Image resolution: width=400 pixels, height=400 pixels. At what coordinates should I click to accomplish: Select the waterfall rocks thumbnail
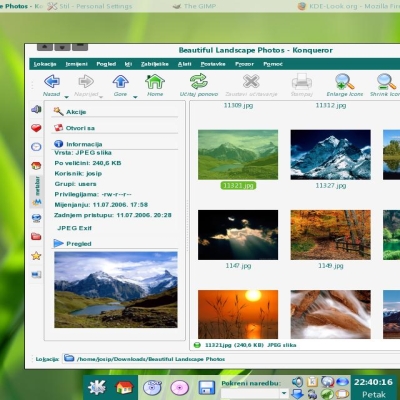tap(330, 314)
